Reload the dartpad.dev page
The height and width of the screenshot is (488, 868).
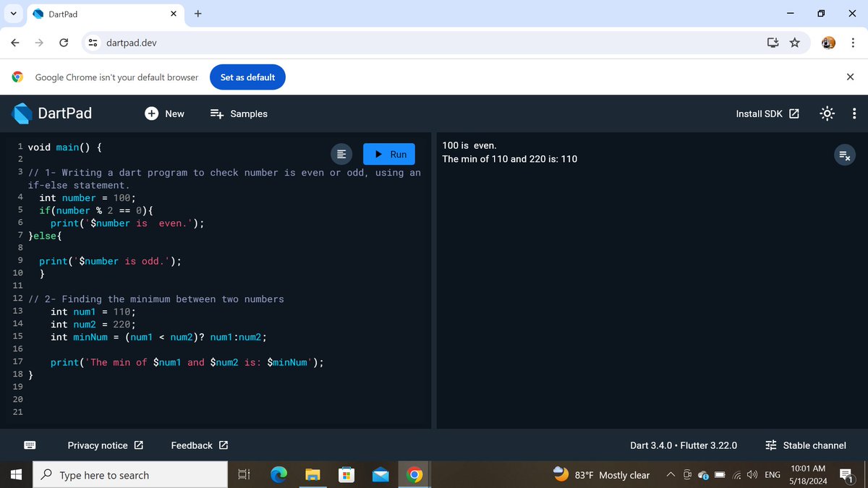pos(64,43)
